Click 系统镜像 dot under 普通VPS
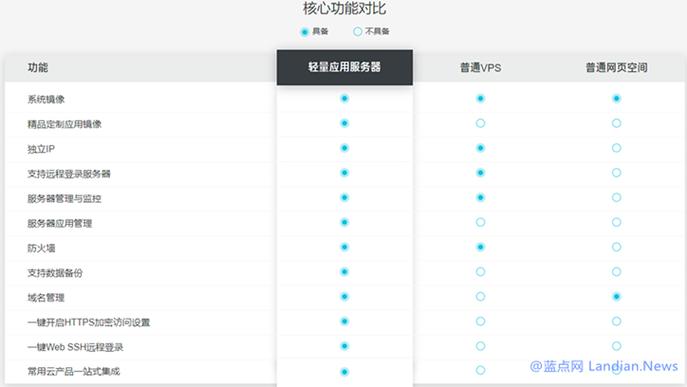The width and height of the screenshot is (687, 387). [480, 98]
